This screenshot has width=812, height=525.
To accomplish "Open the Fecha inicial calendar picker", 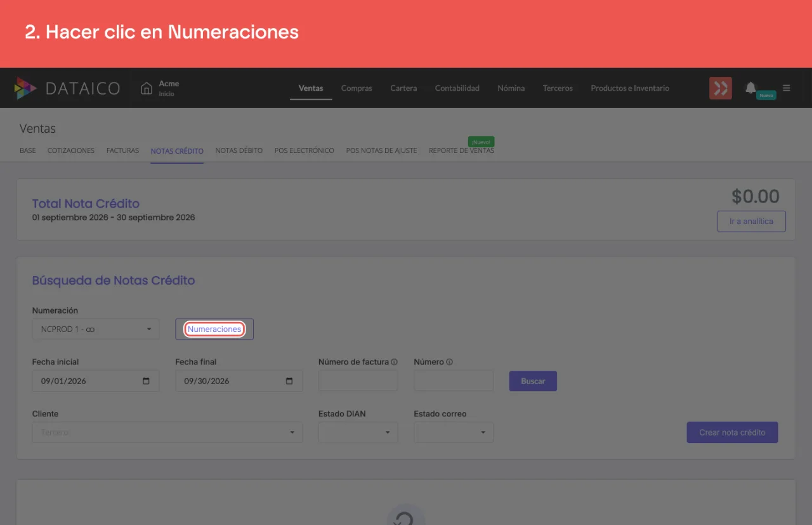I will (147, 381).
